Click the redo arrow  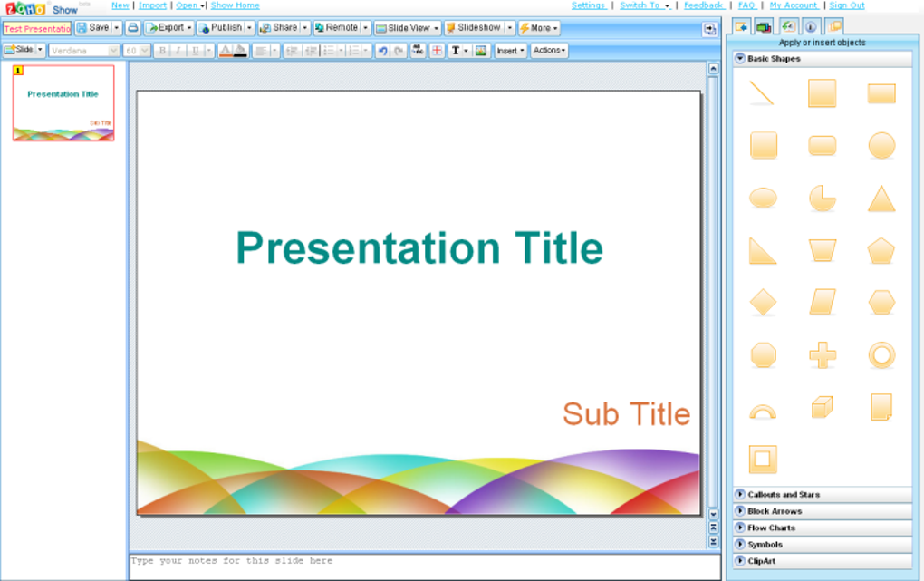[399, 51]
